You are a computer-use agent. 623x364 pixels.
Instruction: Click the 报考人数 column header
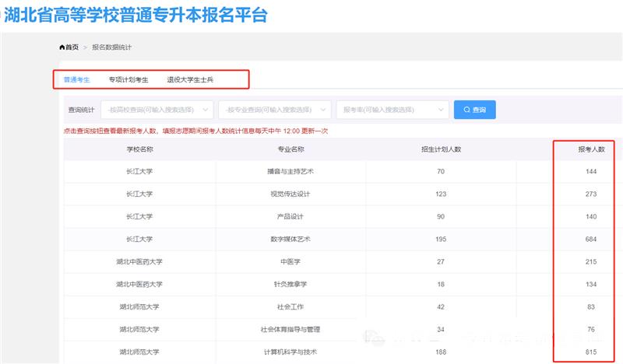[x=591, y=149]
